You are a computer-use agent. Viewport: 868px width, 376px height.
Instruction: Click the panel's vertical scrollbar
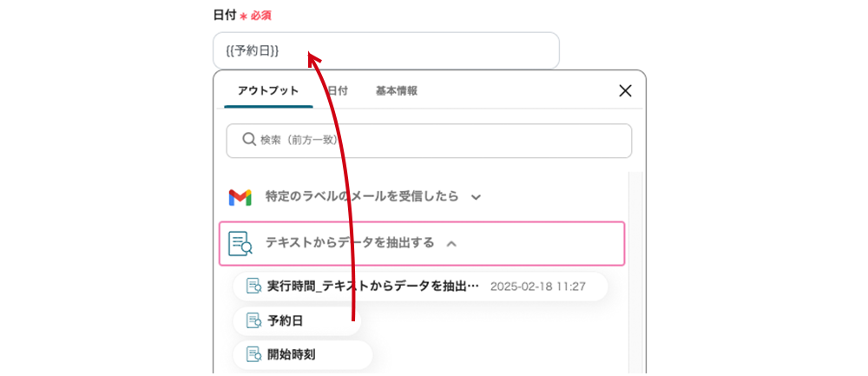tap(635, 261)
